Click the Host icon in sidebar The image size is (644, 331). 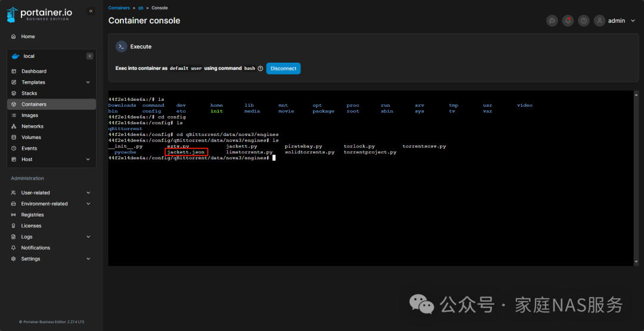pos(14,159)
